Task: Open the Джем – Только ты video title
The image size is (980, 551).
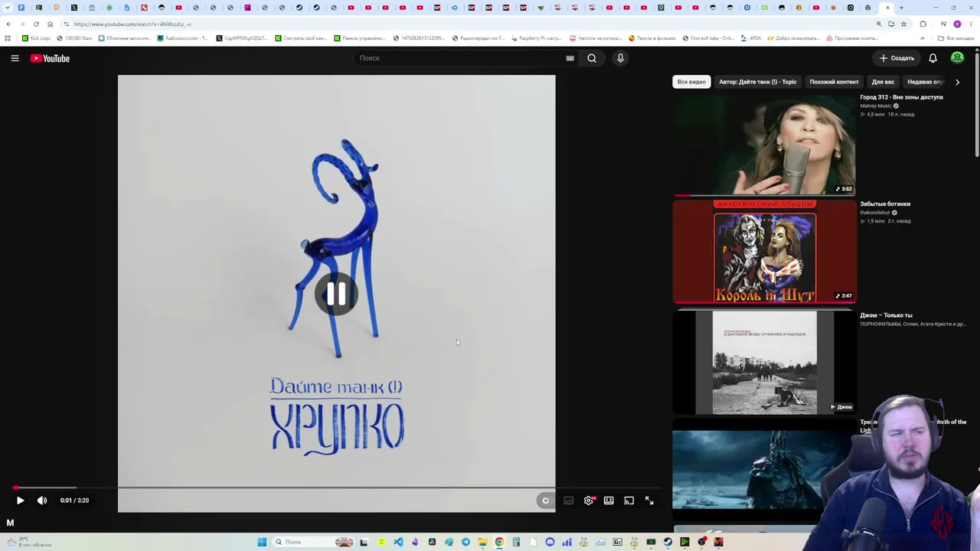Action: pos(886,315)
